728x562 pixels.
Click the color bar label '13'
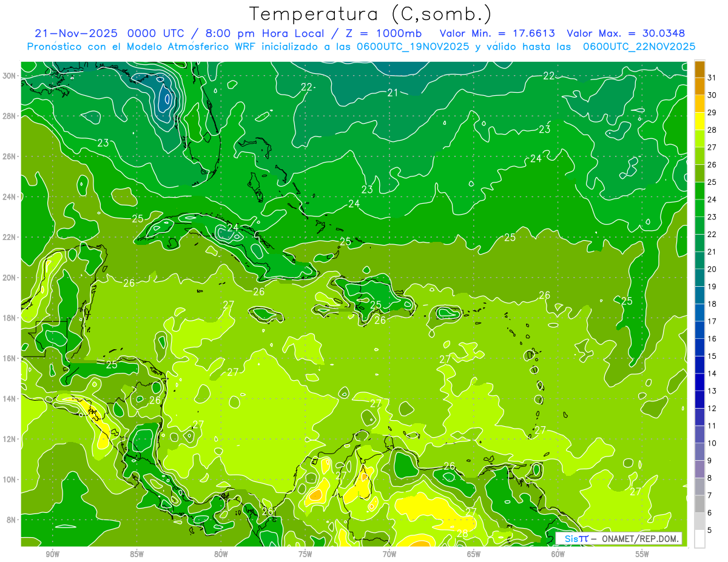712,391
